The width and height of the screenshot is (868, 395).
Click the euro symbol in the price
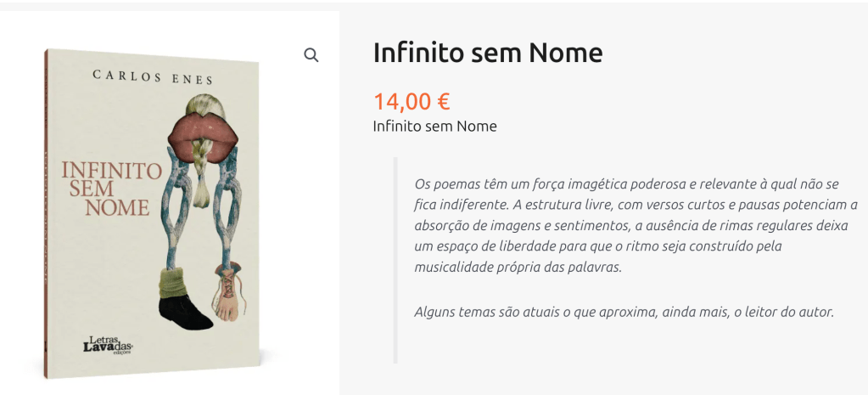pyautogui.click(x=443, y=101)
